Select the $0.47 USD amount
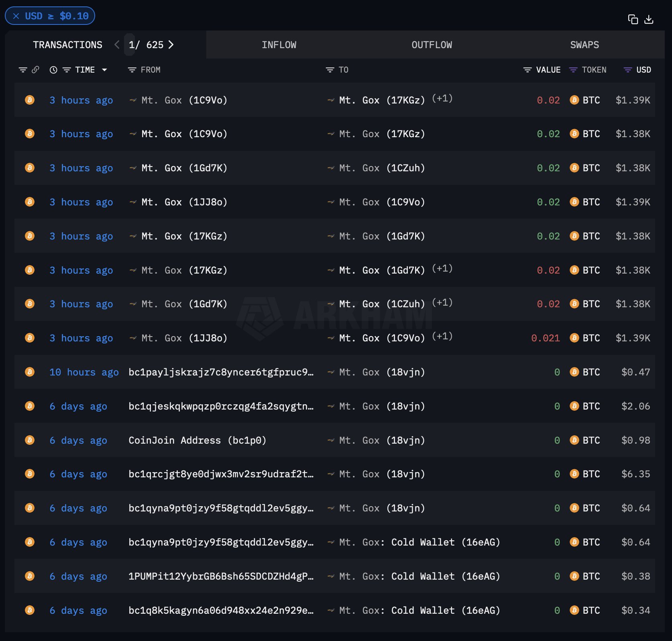The image size is (672, 641). (635, 372)
